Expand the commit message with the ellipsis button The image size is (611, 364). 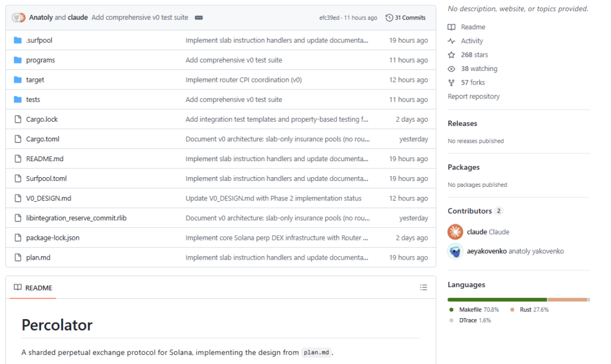(x=198, y=17)
